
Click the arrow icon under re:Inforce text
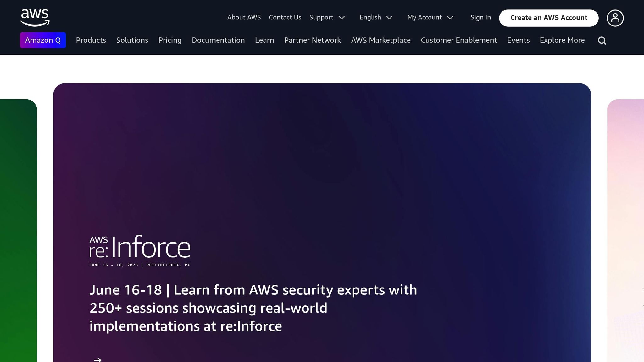(97, 359)
